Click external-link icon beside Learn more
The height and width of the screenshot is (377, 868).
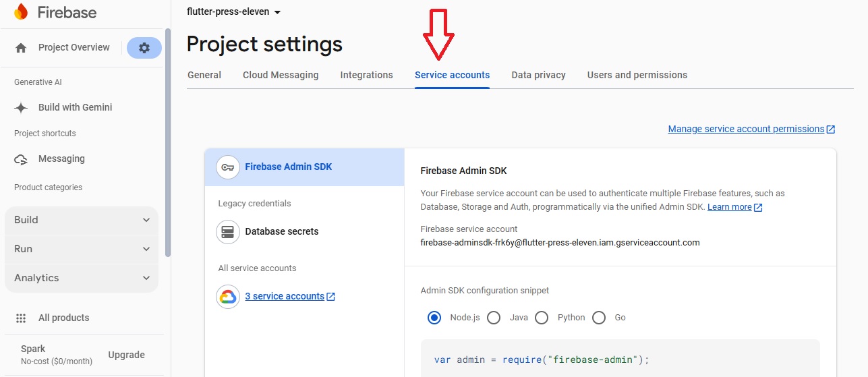(758, 208)
